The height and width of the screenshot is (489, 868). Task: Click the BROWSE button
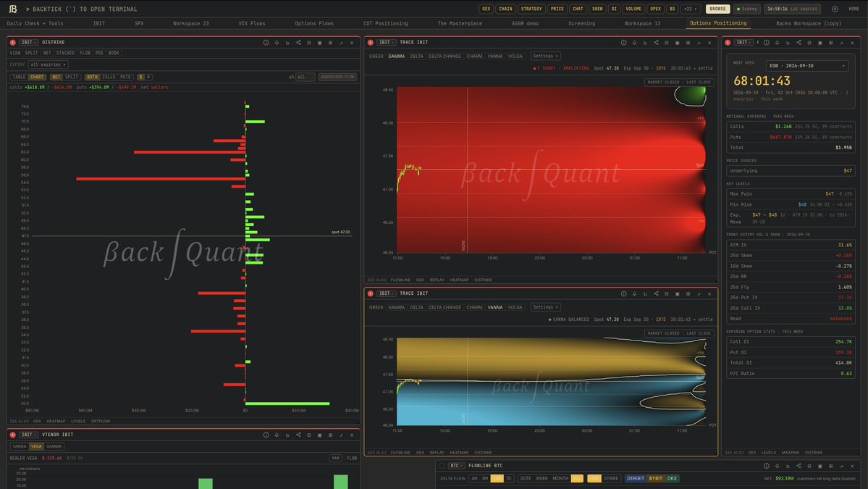(x=717, y=9)
